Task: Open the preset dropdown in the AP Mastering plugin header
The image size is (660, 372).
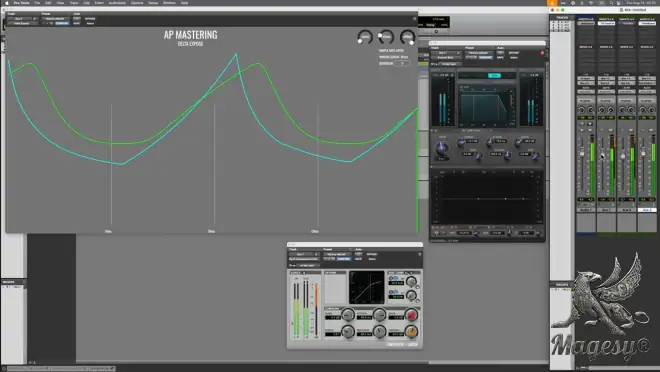Action: pos(55,19)
